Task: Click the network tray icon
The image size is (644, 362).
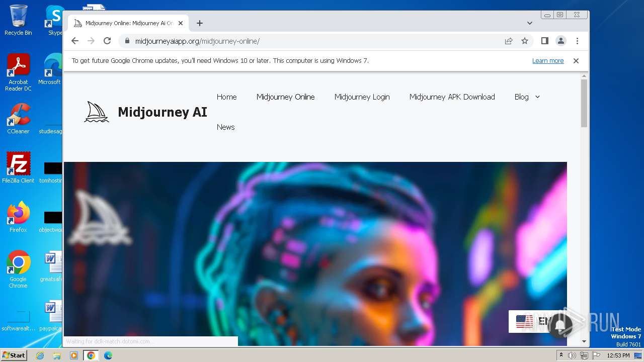Action: pos(584,355)
